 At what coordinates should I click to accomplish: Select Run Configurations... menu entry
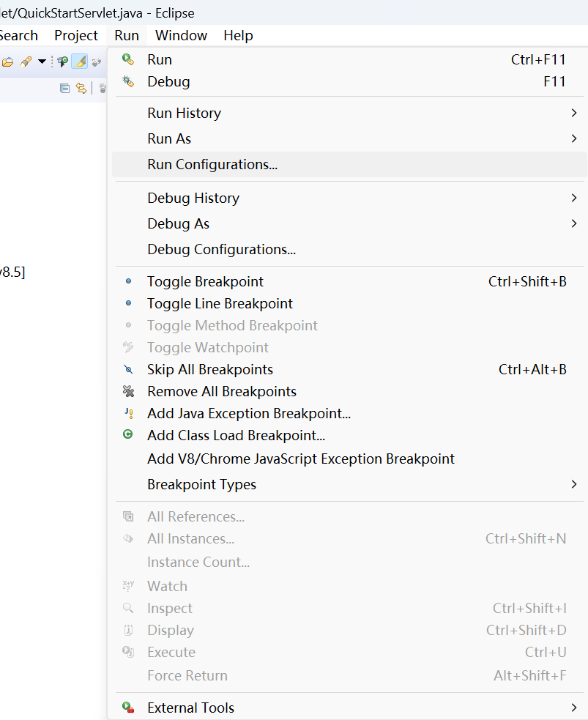click(212, 165)
